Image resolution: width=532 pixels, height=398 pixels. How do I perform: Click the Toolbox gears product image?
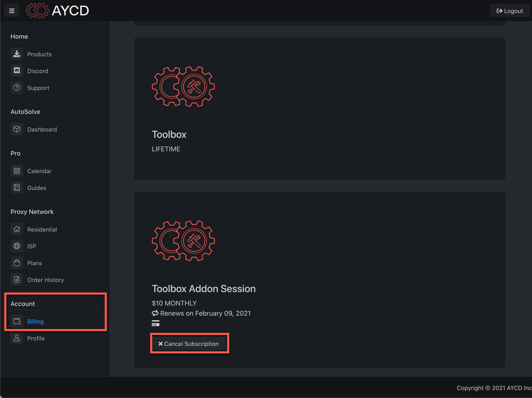183,87
